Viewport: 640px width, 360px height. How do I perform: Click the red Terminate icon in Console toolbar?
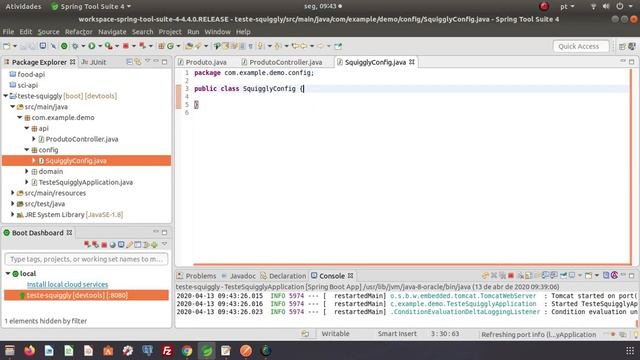[511, 276]
